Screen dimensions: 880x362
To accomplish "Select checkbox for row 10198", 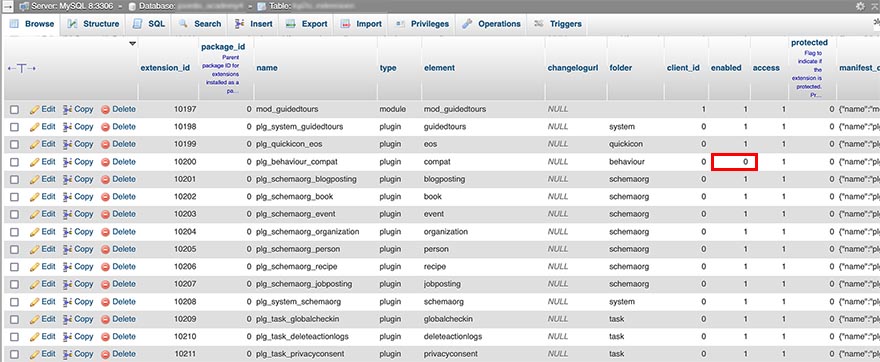I will (15, 127).
